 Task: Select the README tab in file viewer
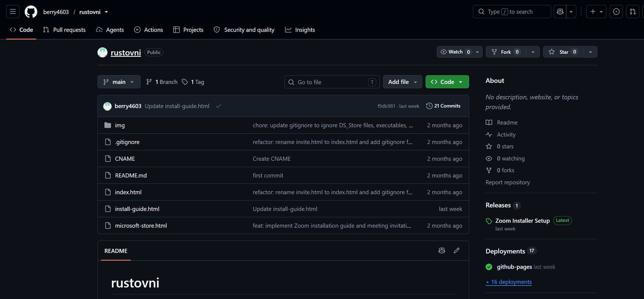pos(116,251)
